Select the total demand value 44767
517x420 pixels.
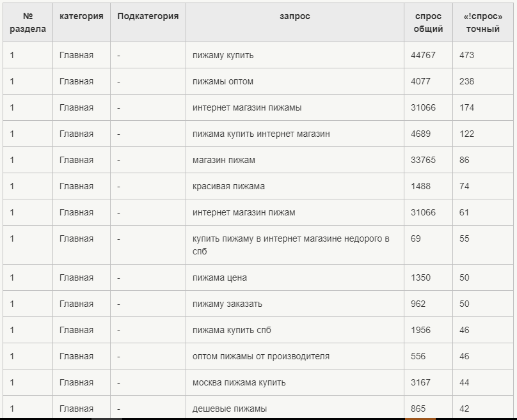[423, 55]
